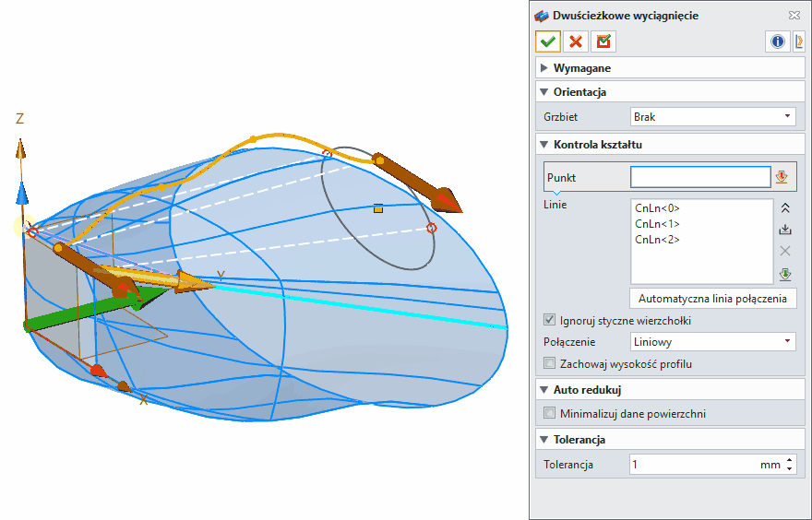Check Minimalizuj dane powierzchni
The height and width of the screenshot is (520, 812).
(551, 413)
